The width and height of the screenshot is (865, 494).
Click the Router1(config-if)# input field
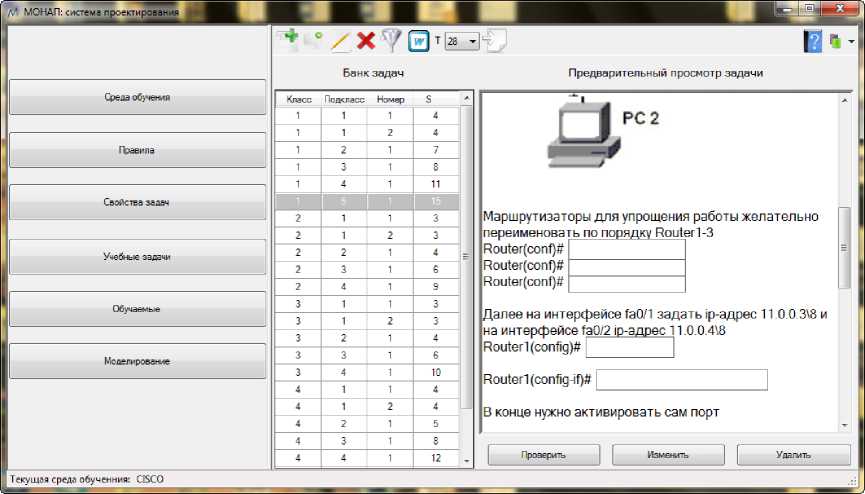pyautogui.click(x=681, y=380)
